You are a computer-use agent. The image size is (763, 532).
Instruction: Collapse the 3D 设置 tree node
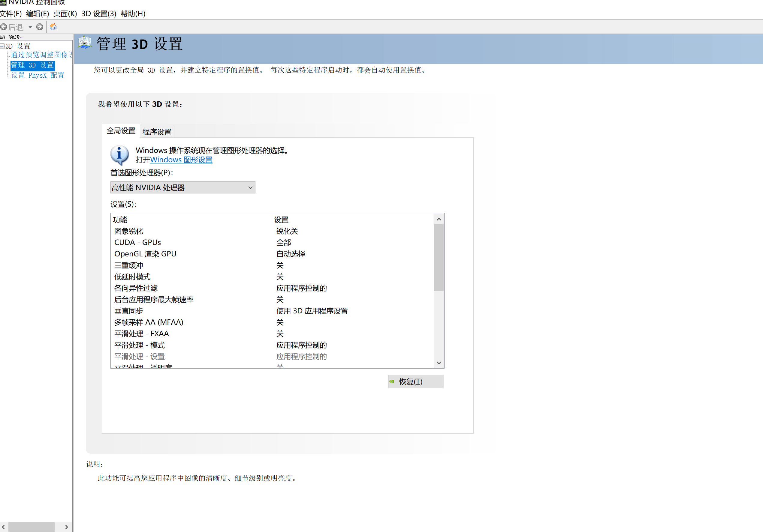tap(2, 46)
